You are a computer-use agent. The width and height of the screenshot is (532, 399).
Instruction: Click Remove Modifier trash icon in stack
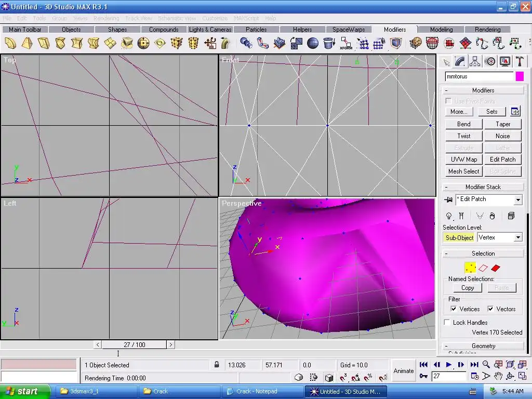[x=493, y=216]
